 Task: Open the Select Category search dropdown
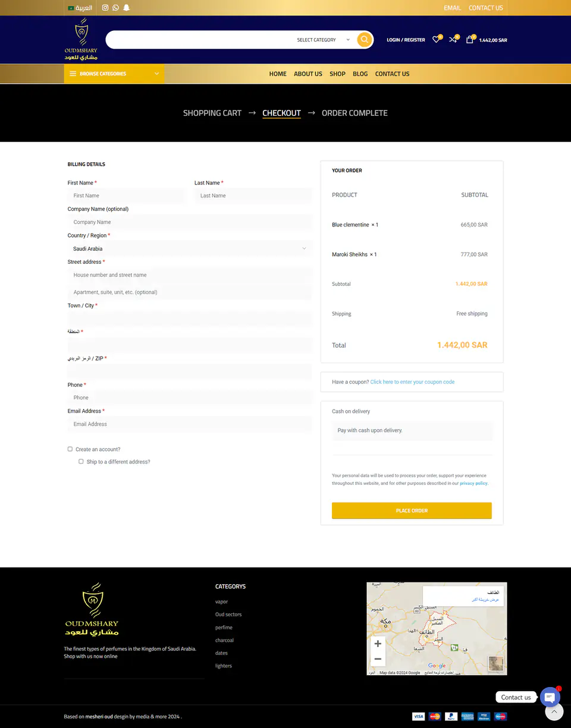coord(323,40)
